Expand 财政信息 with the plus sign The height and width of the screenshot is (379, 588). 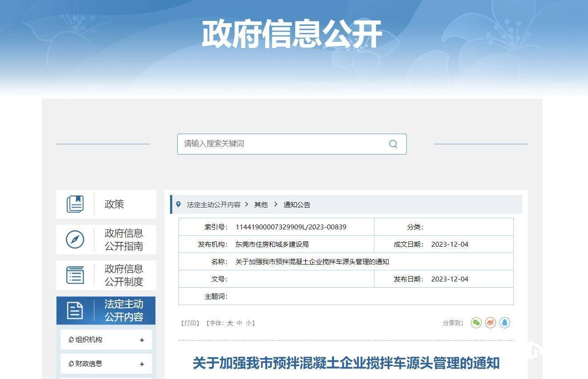[142, 364]
